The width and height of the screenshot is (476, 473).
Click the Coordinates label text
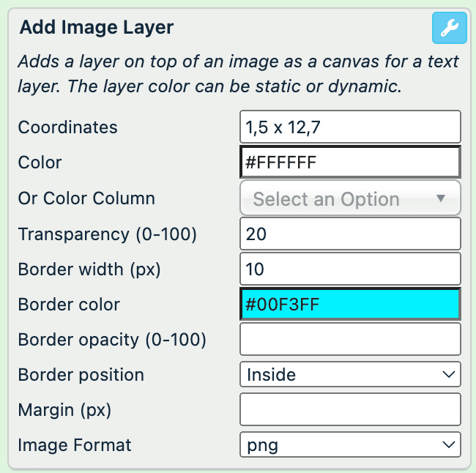[x=67, y=127]
